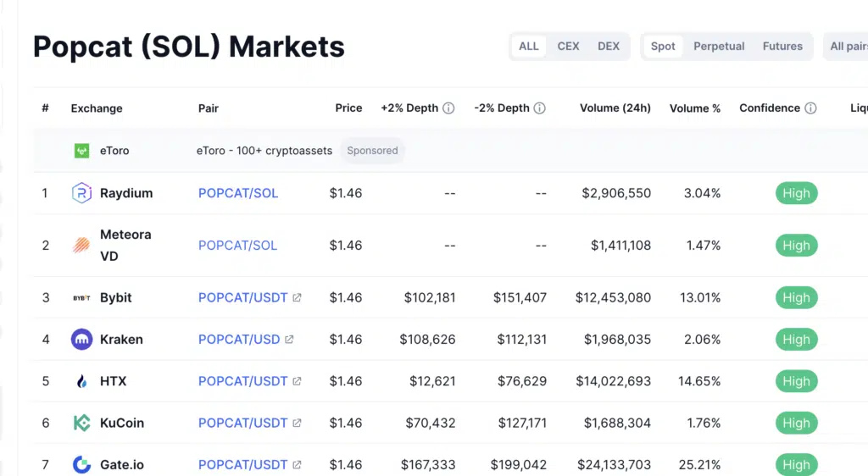Switch to the Perpetual market tab
The height and width of the screenshot is (476, 868).
[719, 47]
